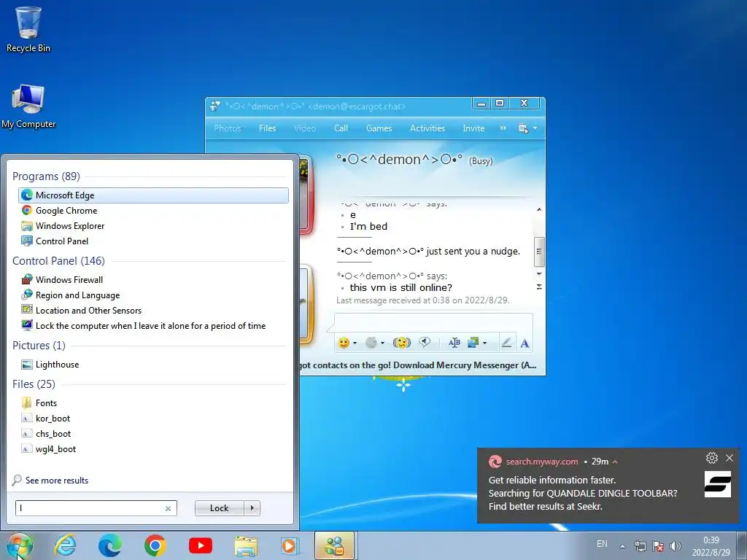Click the Seekr notification body text

583,494
